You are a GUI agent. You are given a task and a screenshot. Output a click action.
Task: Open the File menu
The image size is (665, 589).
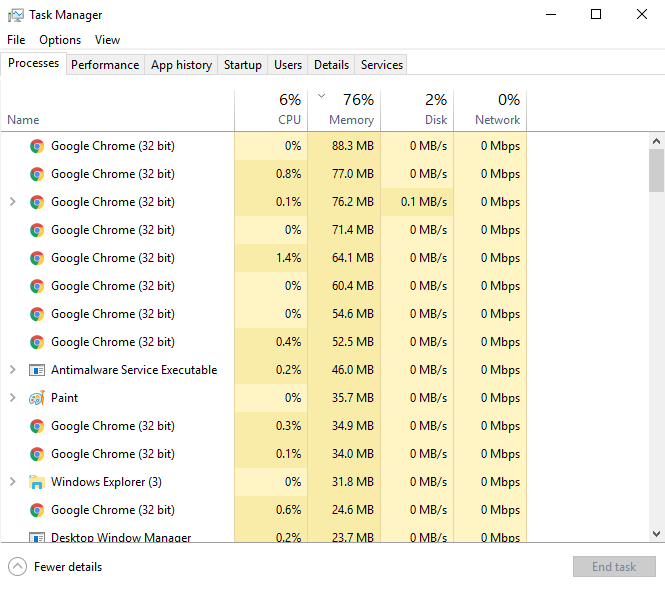pyautogui.click(x=16, y=40)
